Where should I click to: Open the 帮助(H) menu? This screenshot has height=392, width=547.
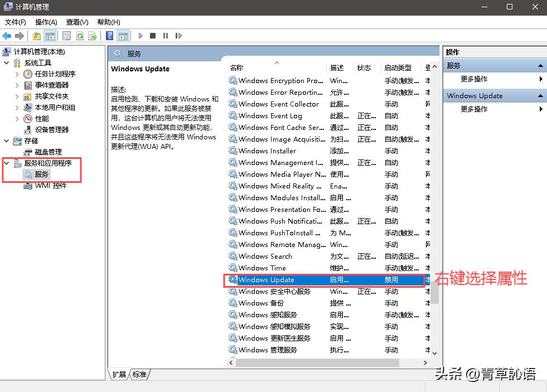click(x=109, y=22)
